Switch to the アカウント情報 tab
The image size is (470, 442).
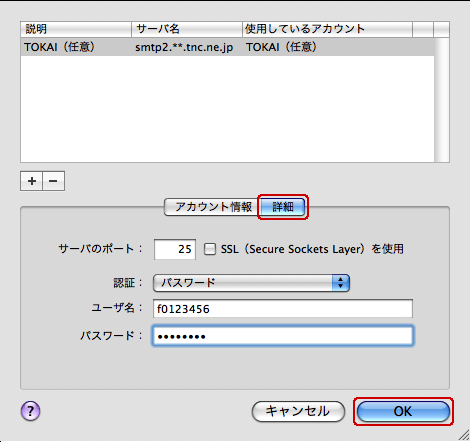[213, 207]
